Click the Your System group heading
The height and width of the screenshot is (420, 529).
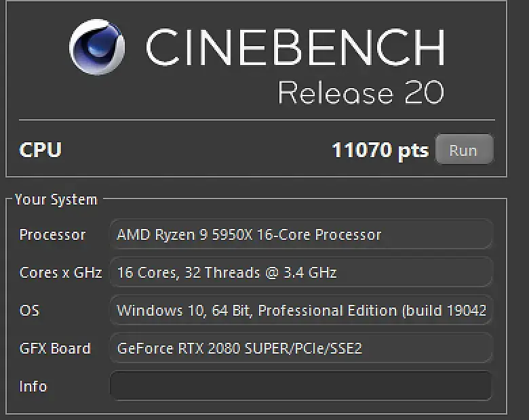56,199
